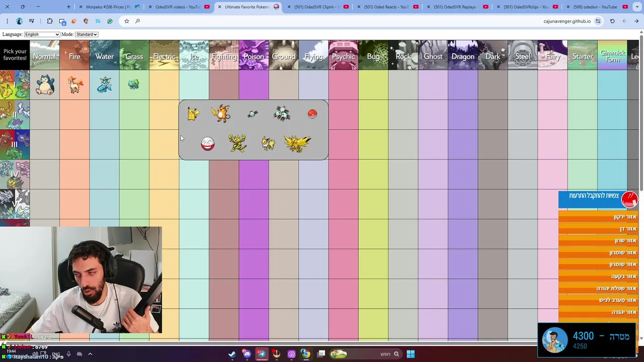
Task: Select Voltorb in the picker popup
Action: click(x=312, y=114)
